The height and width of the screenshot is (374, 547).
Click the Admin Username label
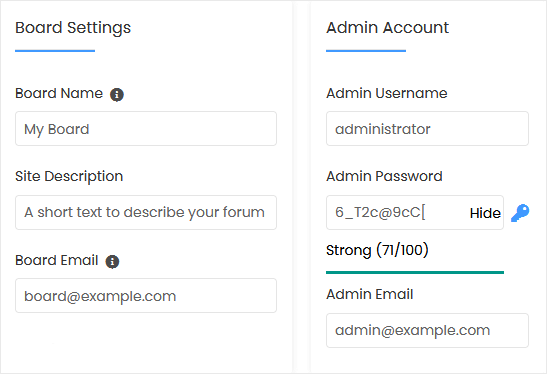[387, 93]
